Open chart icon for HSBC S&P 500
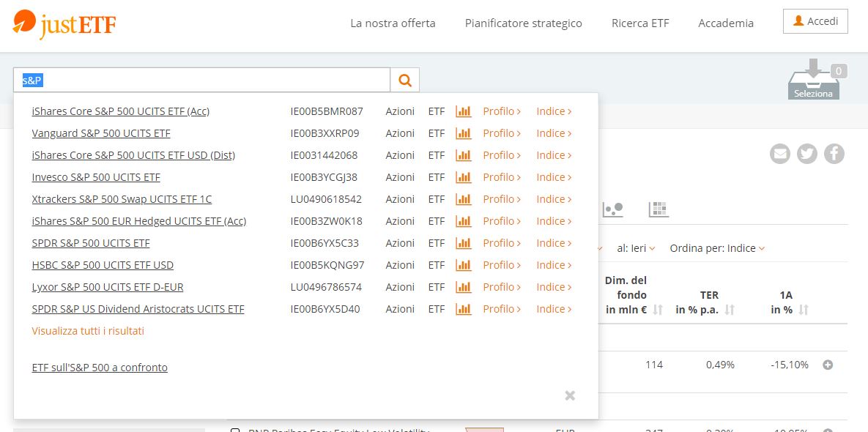 pyautogui.click(x=464, y=265)
